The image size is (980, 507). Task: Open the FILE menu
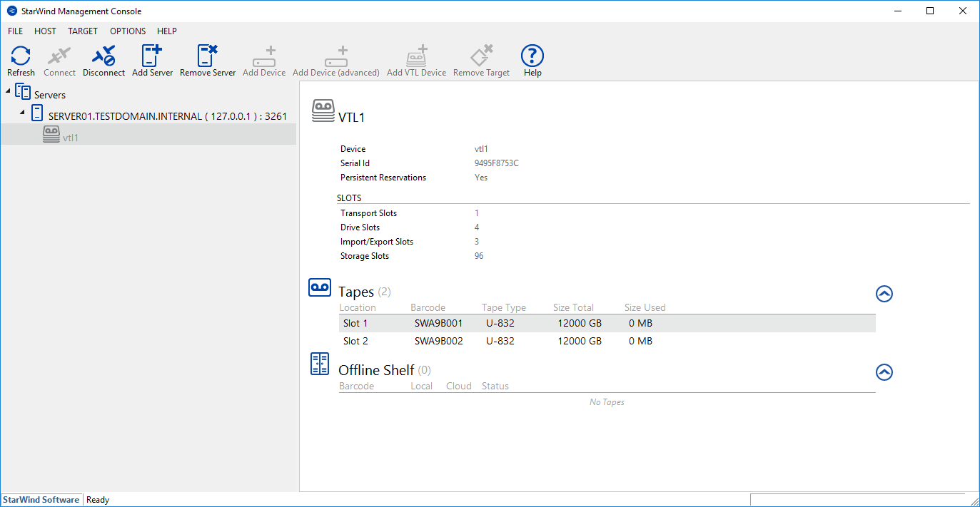(16, 31)
